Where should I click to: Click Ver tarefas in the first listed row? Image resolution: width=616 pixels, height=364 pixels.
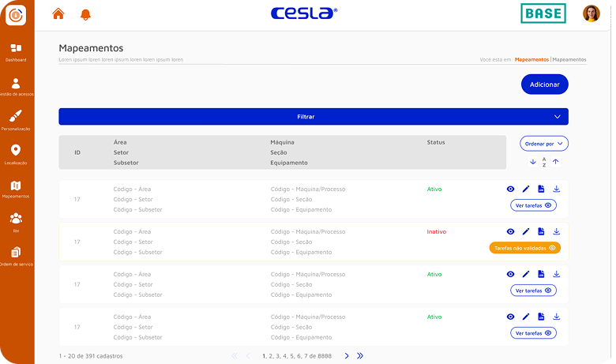[534, 205]
